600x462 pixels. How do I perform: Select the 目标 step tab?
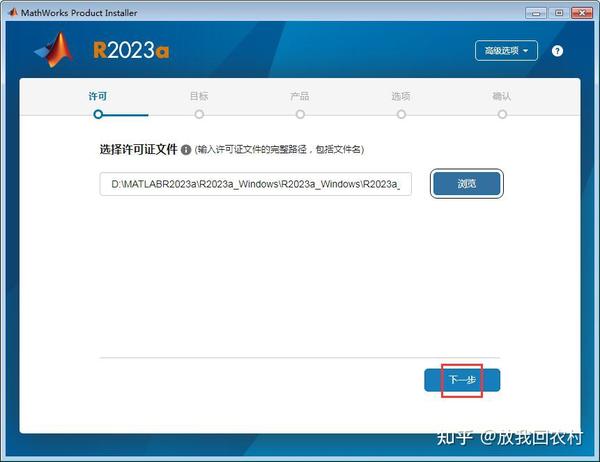pyautogui.click(x=199, y=96)
